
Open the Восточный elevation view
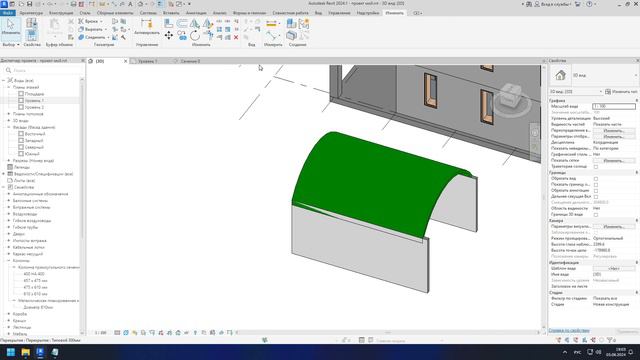pos(35,134)
